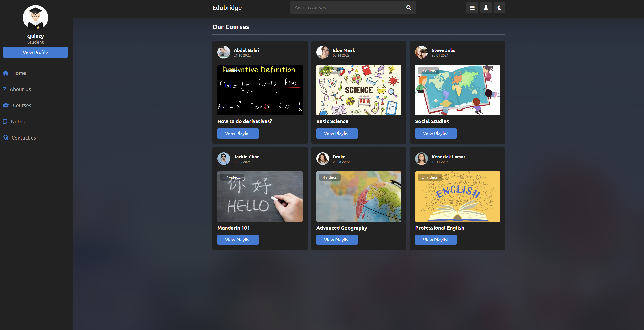
Task: Select the About Us question mark icon
Action: (5, 89)
